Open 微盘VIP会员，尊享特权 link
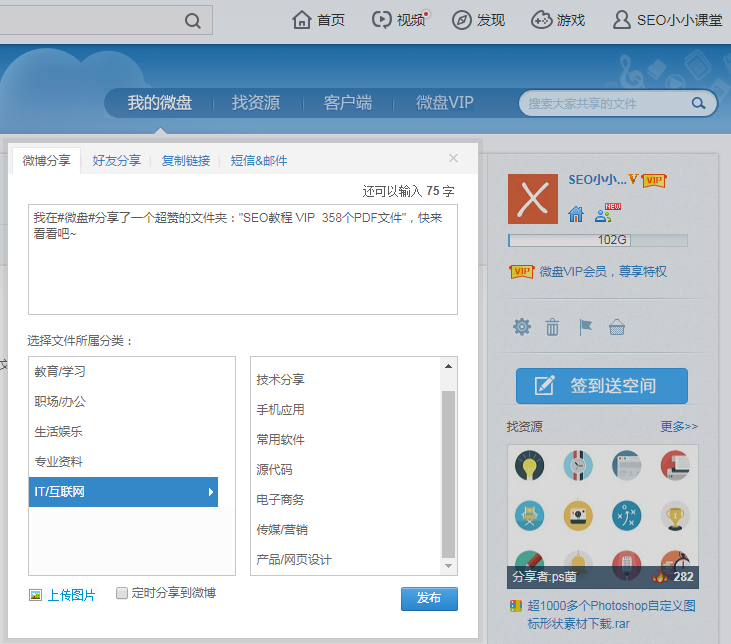The height and width of the screenshot is (644, 731). (603, 271)
